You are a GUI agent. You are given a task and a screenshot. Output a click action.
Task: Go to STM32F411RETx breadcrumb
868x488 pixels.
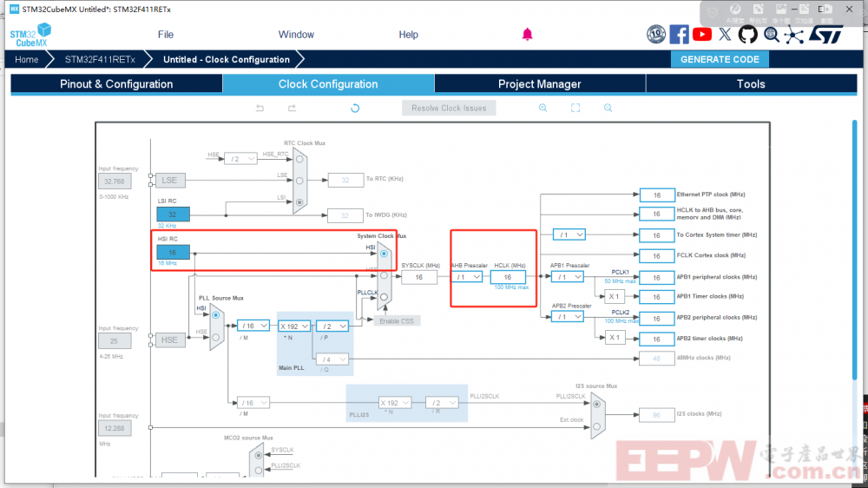click(x=100, y=59)
